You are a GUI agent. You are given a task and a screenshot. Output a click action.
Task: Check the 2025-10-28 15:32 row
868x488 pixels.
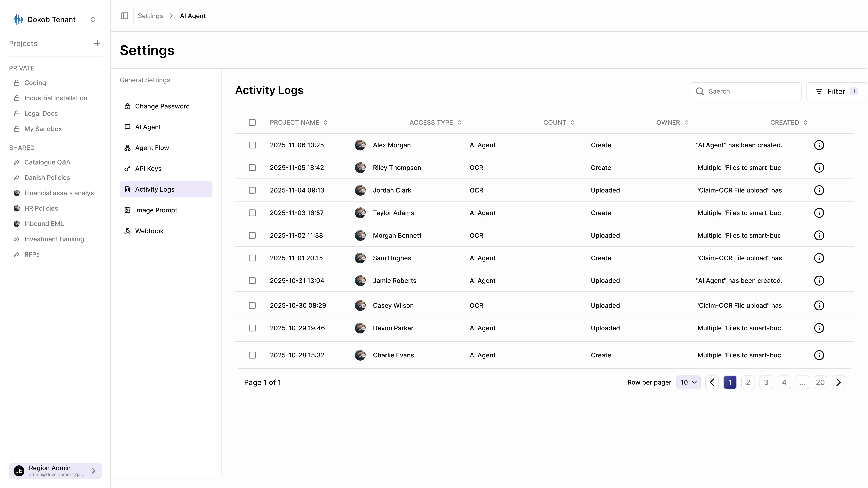(252, 355)
